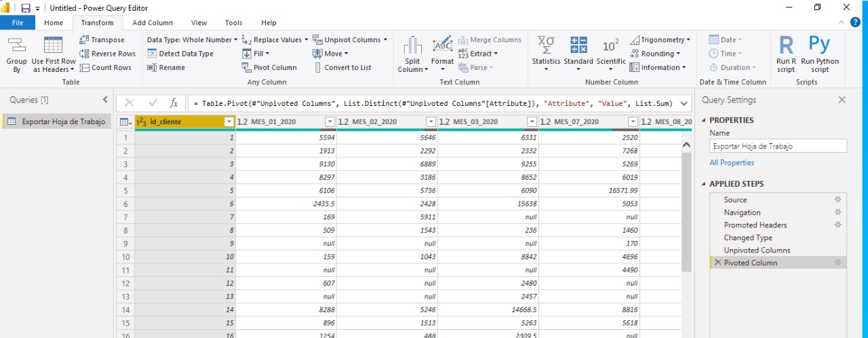Open the Replace Values dropdown
The width and height of the screenshot is (868, 338).
(275, 40)
